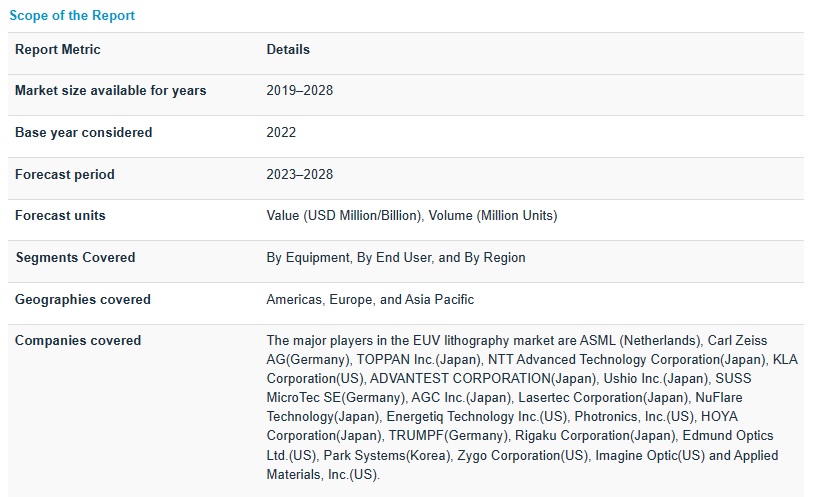Click 'Americas, Europe, and Asia Pacific' text
The image size is (813, 497).
370,300
